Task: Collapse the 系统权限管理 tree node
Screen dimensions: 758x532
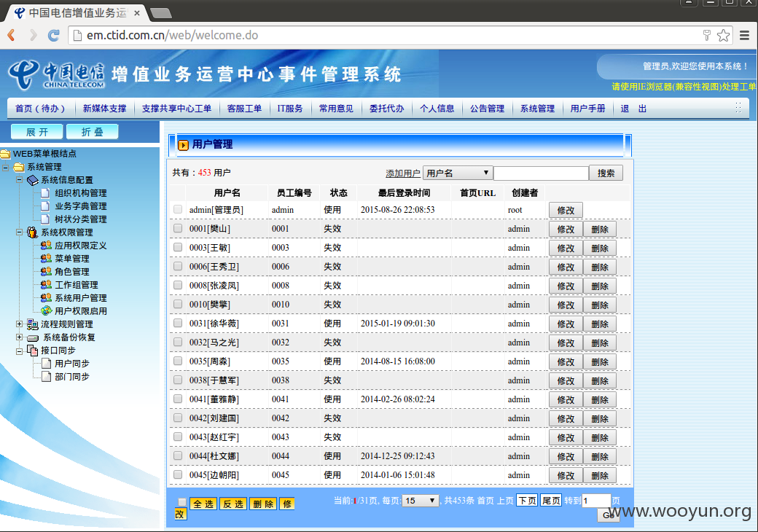Action: pos(20,232)
